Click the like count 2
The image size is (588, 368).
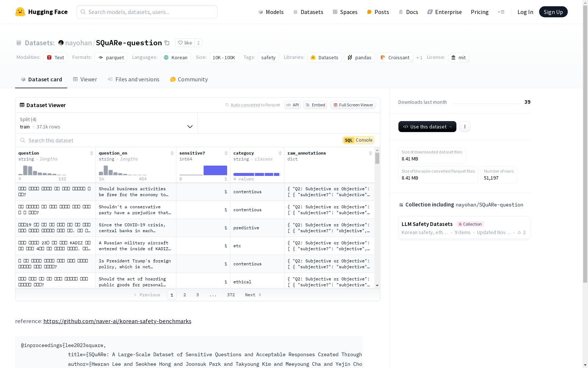point(198,43)
